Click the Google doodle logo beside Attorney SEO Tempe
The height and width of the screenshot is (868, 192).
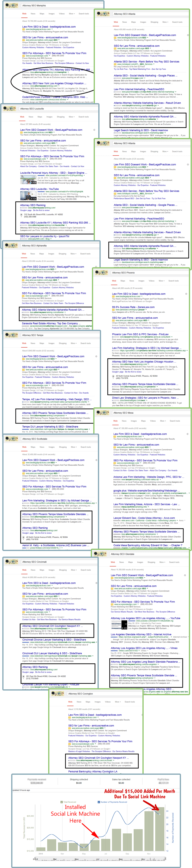tap(12, 335)
